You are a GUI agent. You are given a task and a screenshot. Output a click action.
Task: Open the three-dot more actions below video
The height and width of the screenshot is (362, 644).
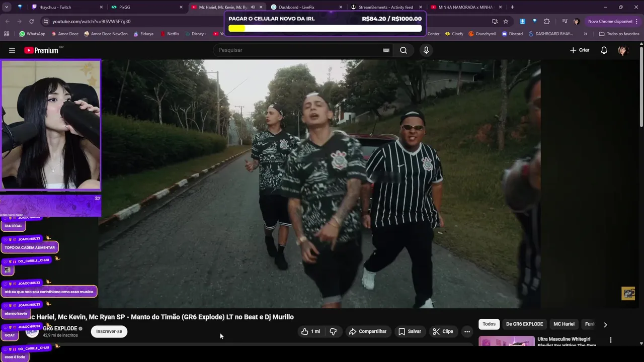(467, 331)
